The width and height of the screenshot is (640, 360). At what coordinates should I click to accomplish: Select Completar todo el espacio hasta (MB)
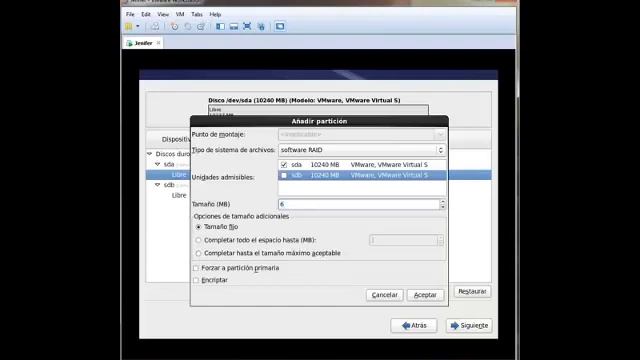click(x=198, y=240)
